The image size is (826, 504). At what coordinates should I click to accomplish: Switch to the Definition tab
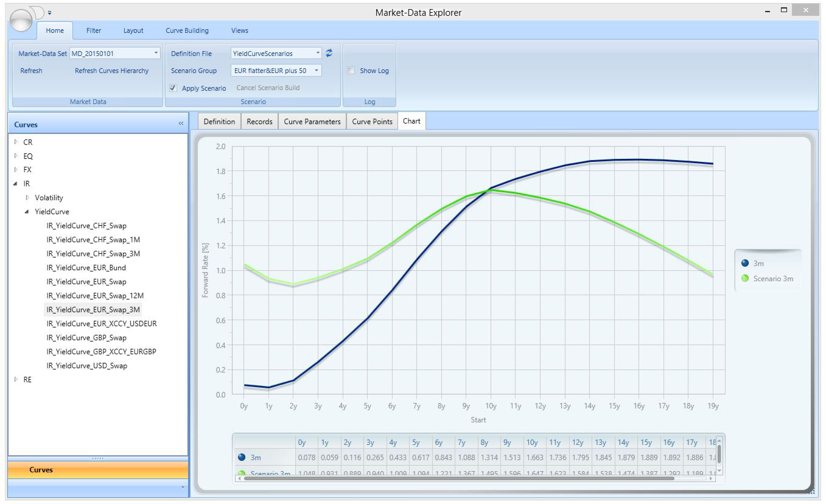[219, 121]
